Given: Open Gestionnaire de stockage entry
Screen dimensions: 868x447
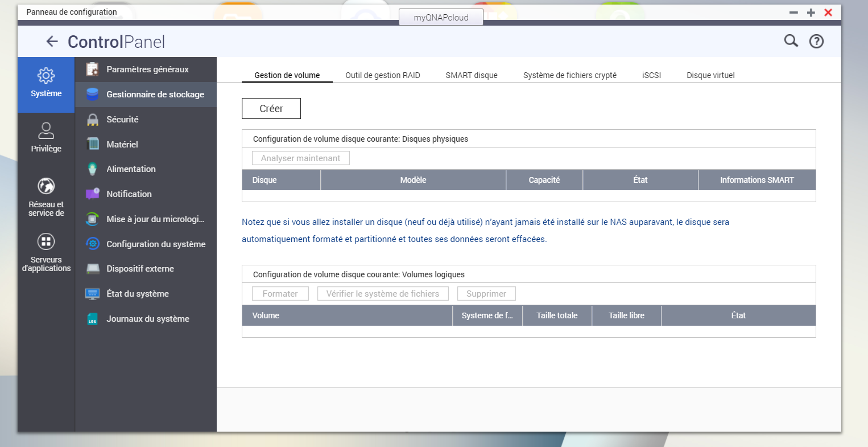Looking at the screenshot, I should coord(146,95).
